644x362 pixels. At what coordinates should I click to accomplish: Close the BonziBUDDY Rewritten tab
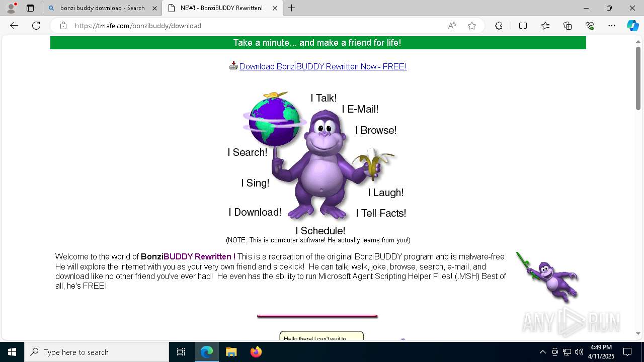click(x=275, y=8)
